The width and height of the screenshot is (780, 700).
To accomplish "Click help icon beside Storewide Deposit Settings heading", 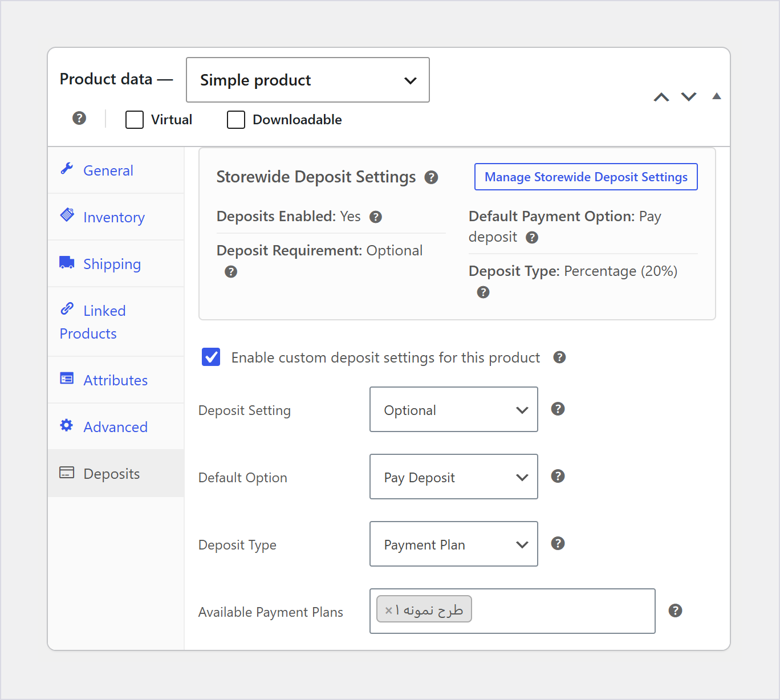I will (431, 177).
